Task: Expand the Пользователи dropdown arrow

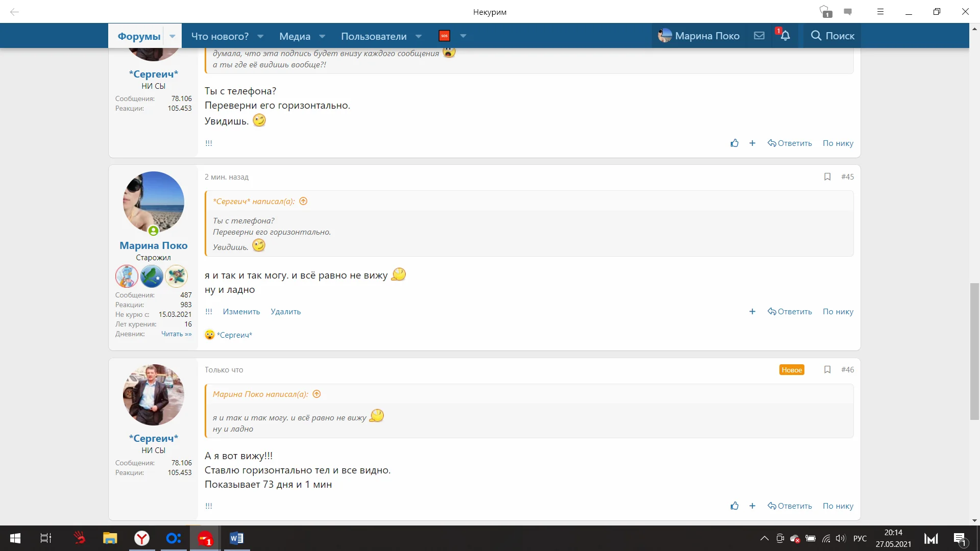Action: (x=419, y=36)
